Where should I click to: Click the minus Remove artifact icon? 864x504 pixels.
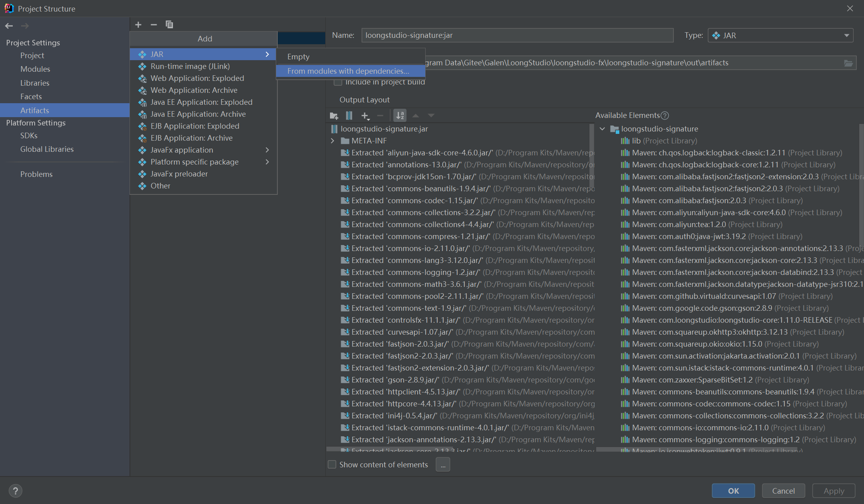point(154,25)
